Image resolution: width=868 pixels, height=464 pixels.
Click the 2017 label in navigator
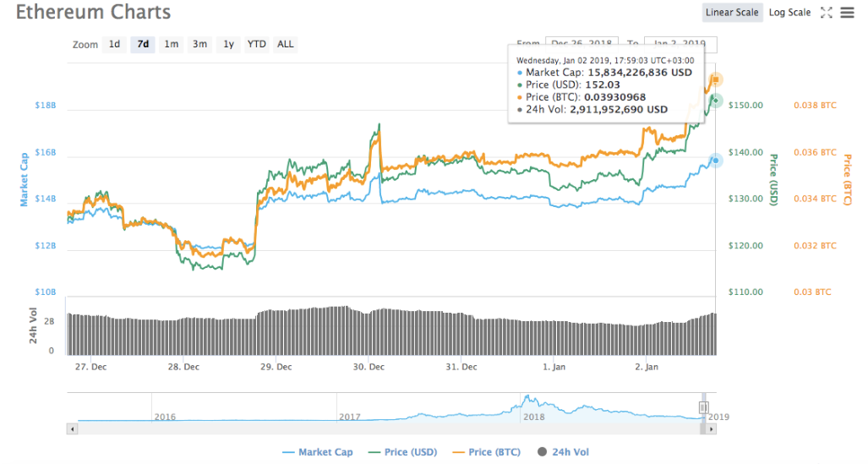point(350,417)
